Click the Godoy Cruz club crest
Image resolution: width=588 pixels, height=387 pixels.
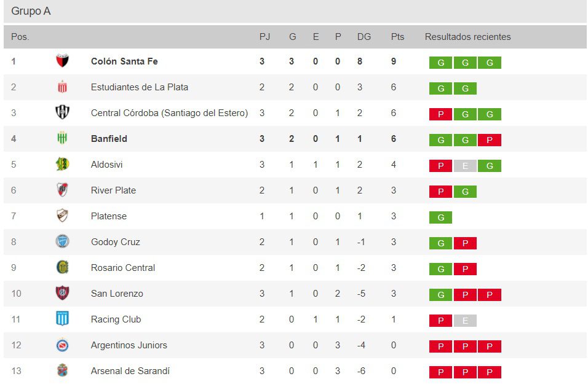[x=62, y=242]
